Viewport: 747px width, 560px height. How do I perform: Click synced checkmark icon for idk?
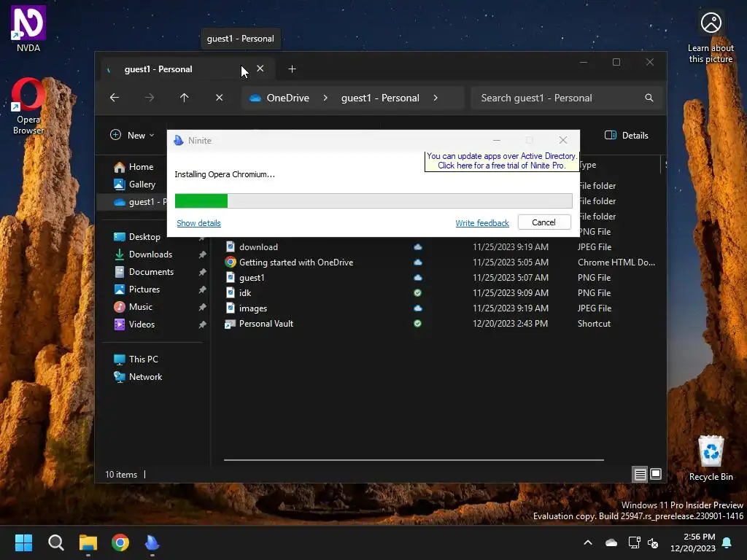point(418,293)
